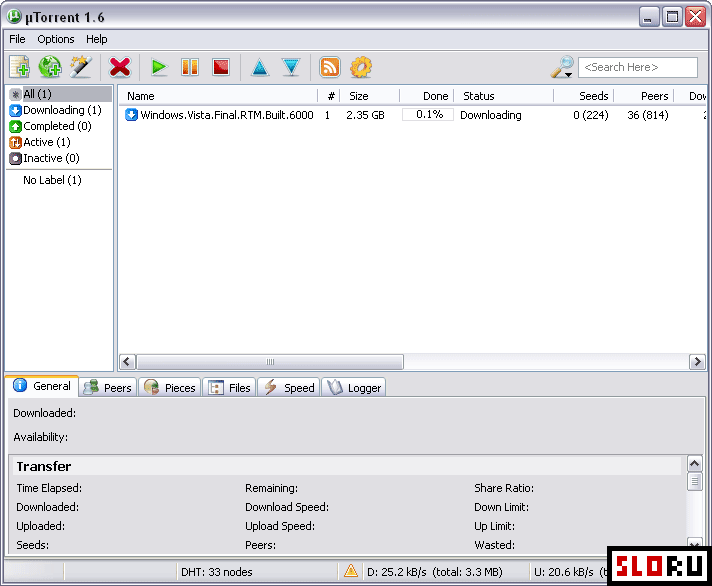Click the green Start torrent icon
This screenshot has height=586, width=712.
pyautogui.click(x=159, y=67)
